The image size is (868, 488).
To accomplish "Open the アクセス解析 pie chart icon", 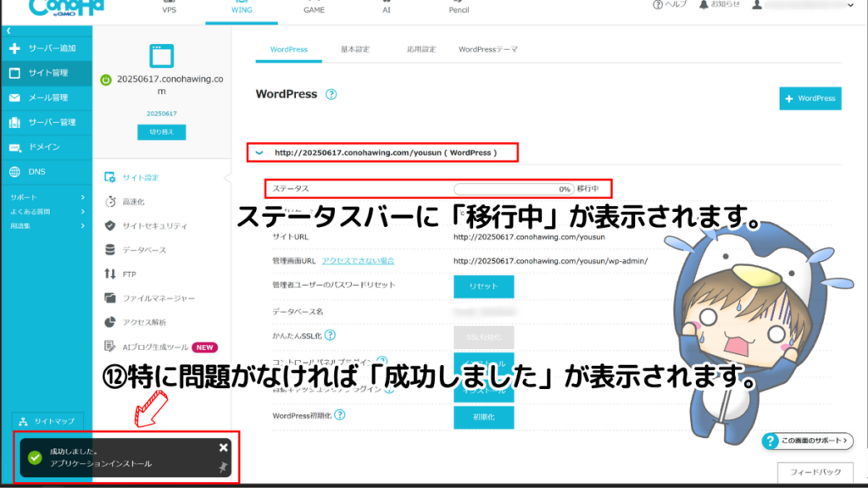I will pyautogui.click(x=110, y=322).
